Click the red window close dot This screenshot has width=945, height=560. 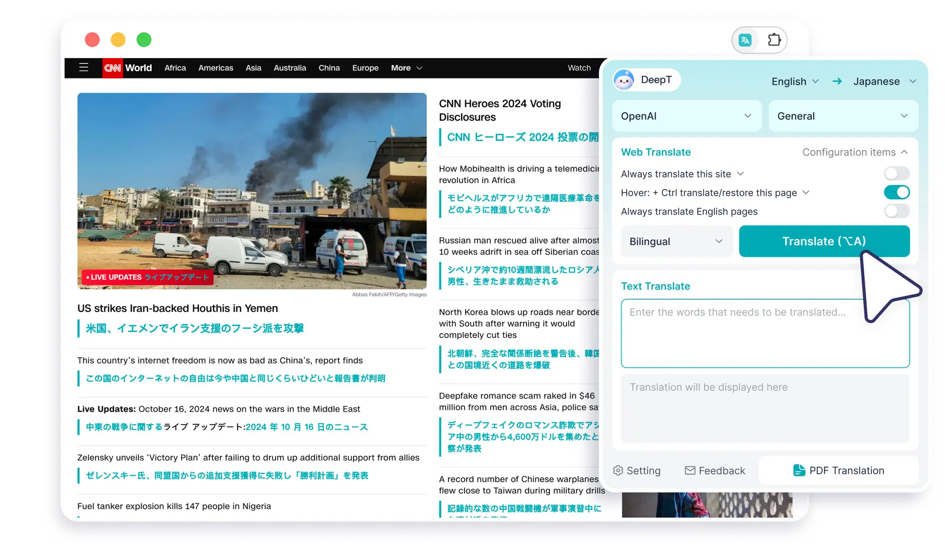92,39
